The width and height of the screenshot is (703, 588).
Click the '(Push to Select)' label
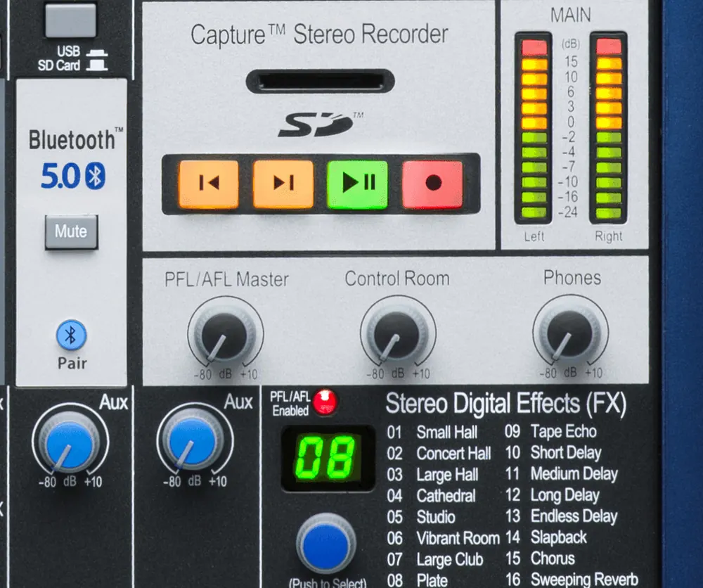pos(328,582)
